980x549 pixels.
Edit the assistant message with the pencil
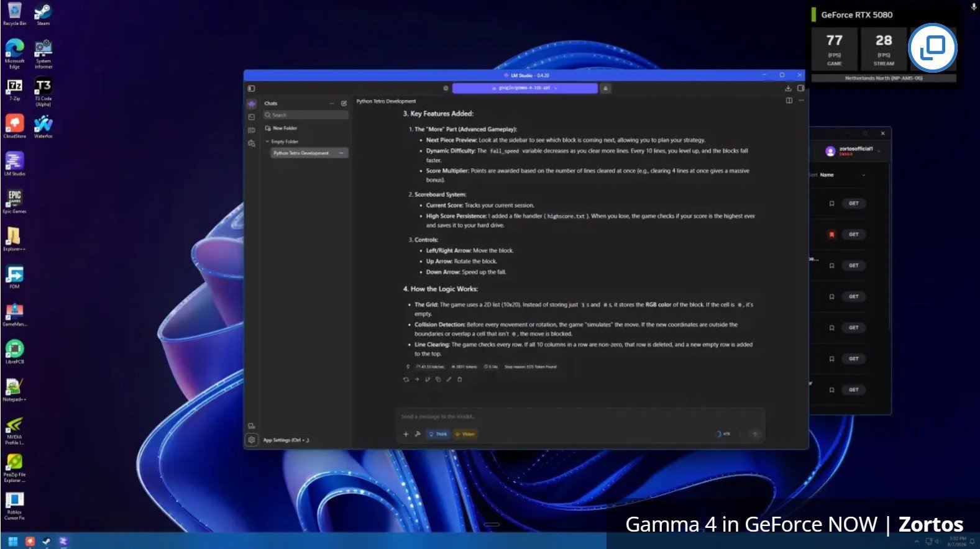(449, 379)
